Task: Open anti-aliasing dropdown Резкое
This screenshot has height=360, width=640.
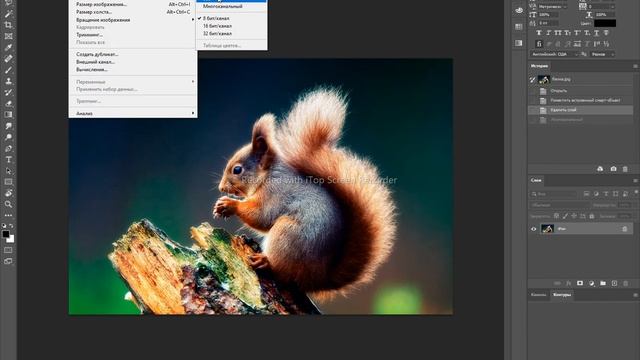Action: [x=602, y=54]
